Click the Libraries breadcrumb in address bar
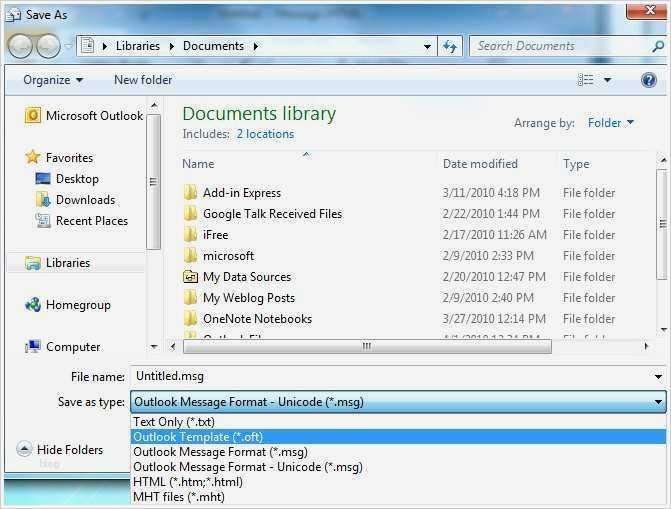This screenshot has width=671, height=509. pyautogui.click(x=138, y=46)
